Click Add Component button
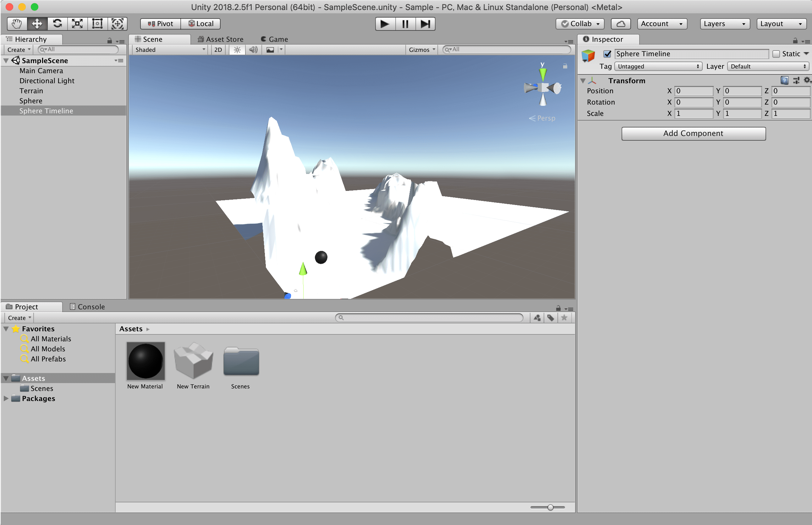The height and width of the screenshot is (525, 812). pos(693,134)
